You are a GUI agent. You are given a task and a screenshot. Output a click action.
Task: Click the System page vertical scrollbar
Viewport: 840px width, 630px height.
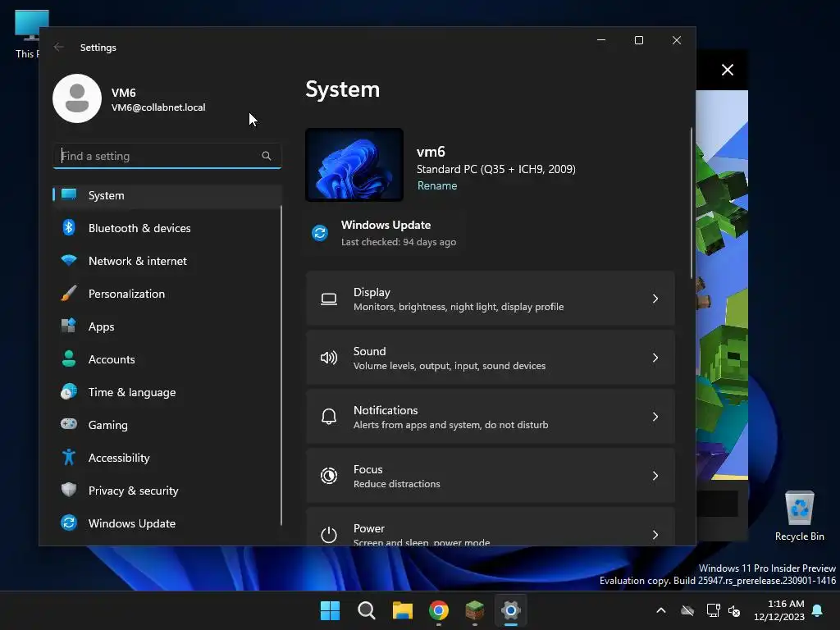point(691,203)
